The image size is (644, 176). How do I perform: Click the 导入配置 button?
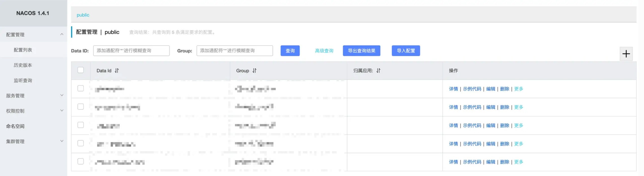tap(406, 51)
